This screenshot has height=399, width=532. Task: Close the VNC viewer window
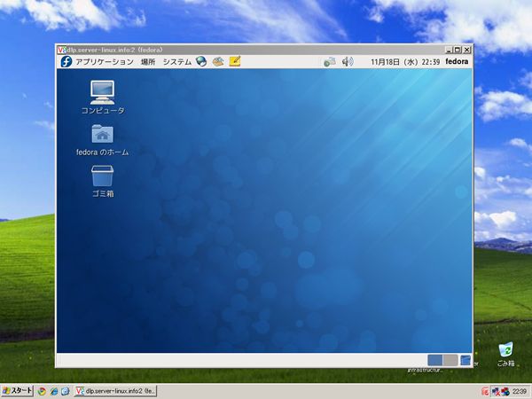(x=467, y=50)
